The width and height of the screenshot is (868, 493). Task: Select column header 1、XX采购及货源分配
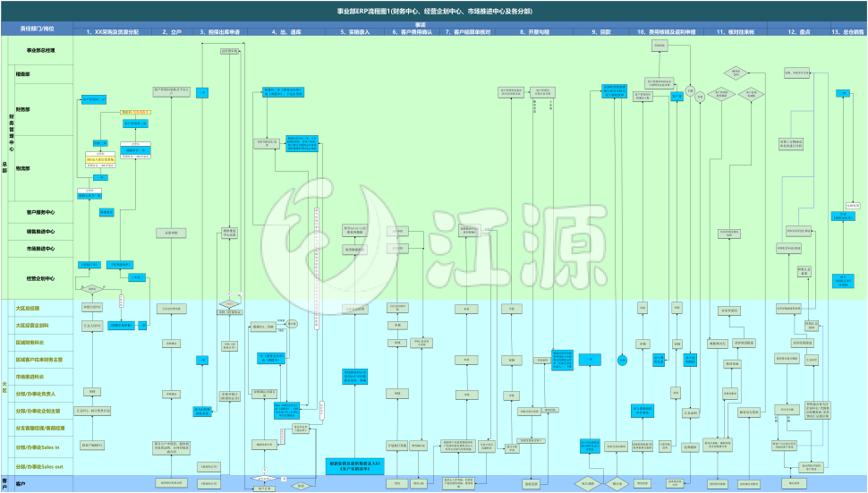pos(113,32)
